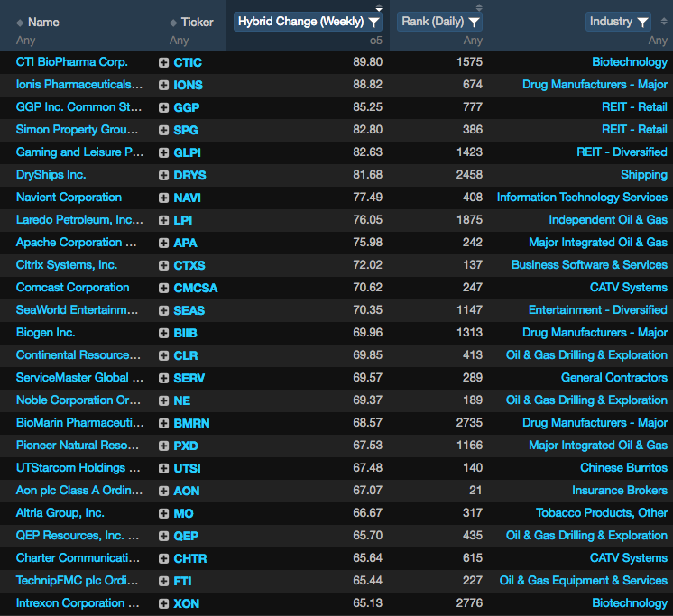
Task: Expand the SPG row plus icon
Action: [163, 130]
